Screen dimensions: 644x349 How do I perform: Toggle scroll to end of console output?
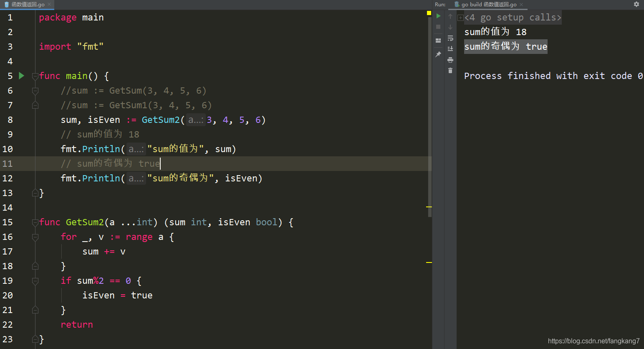point(450,49)
